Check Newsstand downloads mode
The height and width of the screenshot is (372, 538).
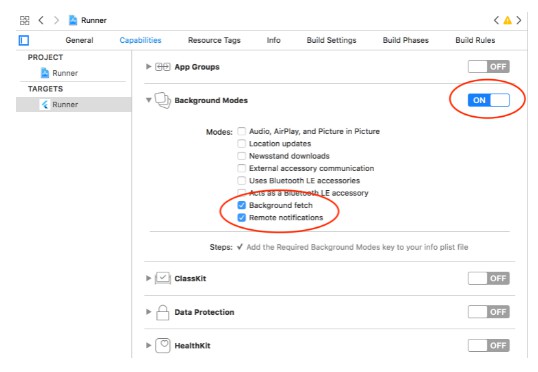[x=242, y=156]
